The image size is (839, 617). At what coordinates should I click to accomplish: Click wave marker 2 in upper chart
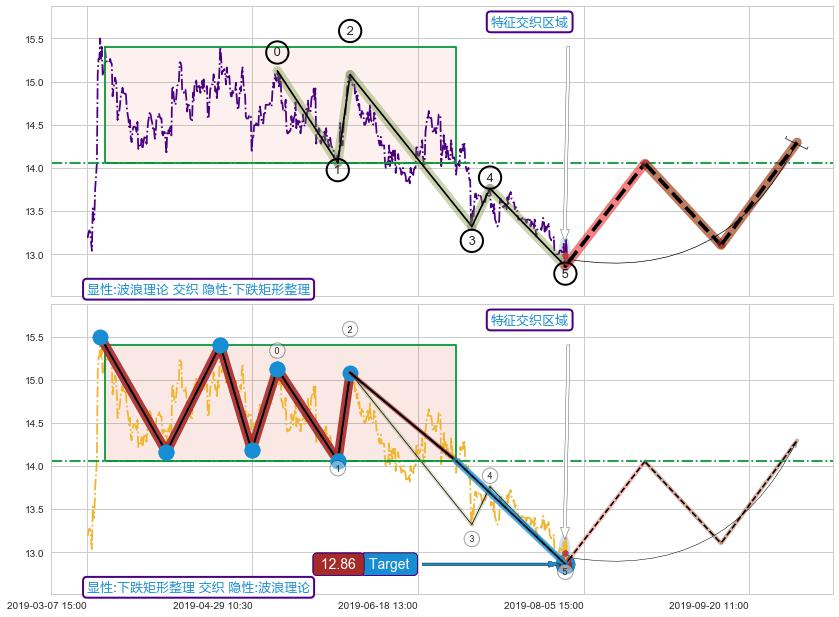(350, 31)
